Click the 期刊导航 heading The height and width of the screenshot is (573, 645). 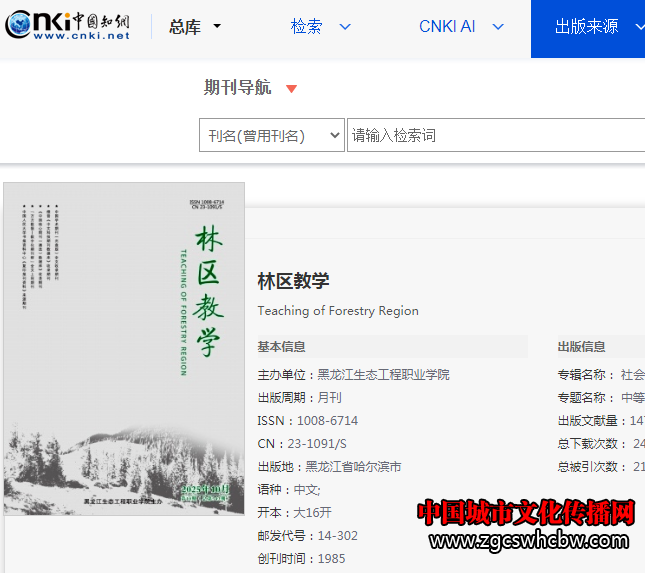tap(237, 88)
